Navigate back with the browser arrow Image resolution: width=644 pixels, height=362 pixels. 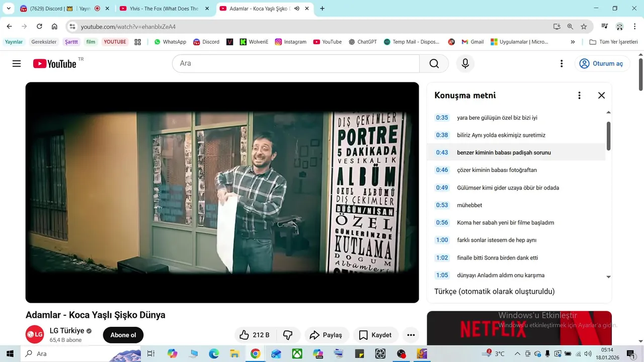9,27
